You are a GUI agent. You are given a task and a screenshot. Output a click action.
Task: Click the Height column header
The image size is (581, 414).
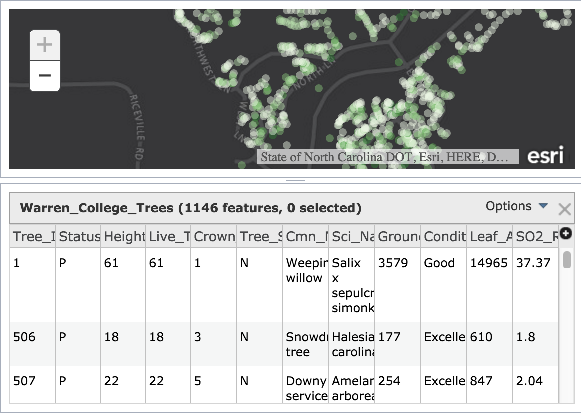click(x=123, y=236)
